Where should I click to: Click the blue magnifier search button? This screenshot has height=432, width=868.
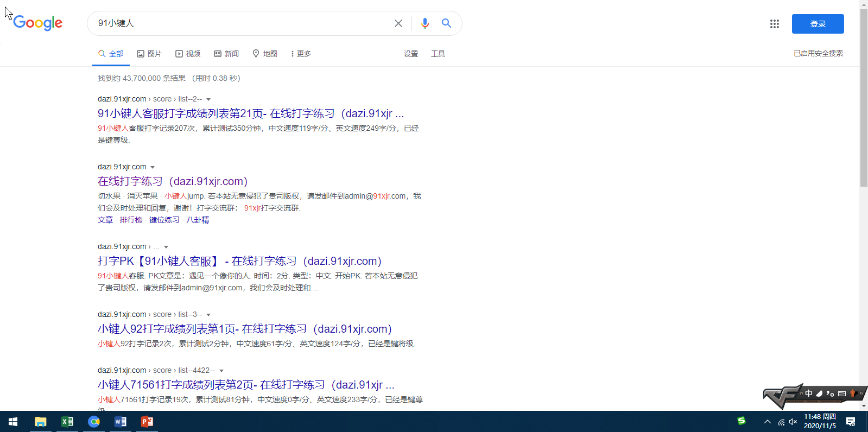446,23
